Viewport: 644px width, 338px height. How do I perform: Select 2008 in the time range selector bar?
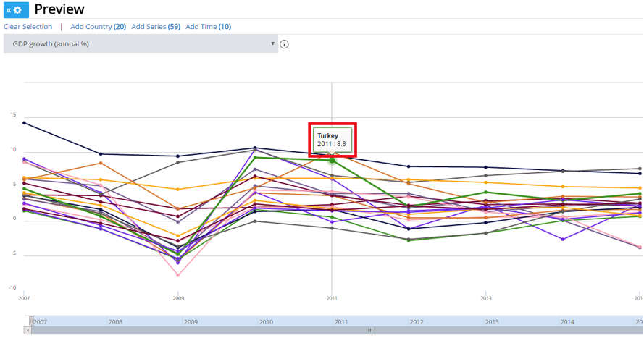coord(116,321)
